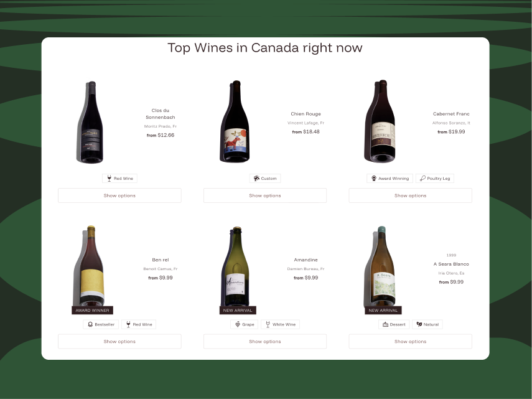This screenshot has width=532, height=399.
Task: Show options for A Seara Blanco
Action: [410, 341]
